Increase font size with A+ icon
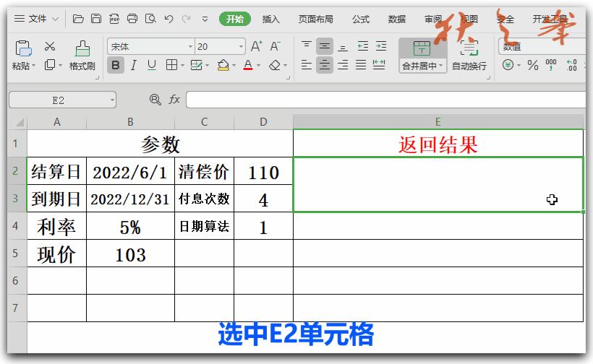 tap(257, 46)
